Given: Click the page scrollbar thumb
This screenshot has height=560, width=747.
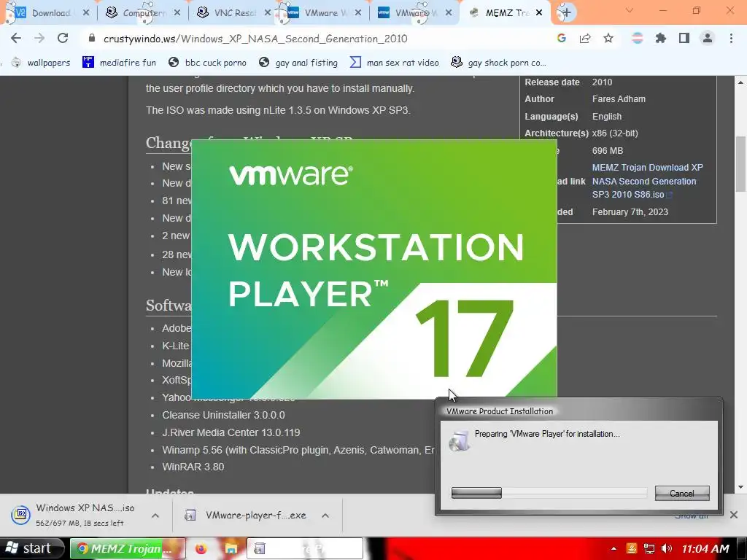Looking at the screenshot, I should pos(741,163).
